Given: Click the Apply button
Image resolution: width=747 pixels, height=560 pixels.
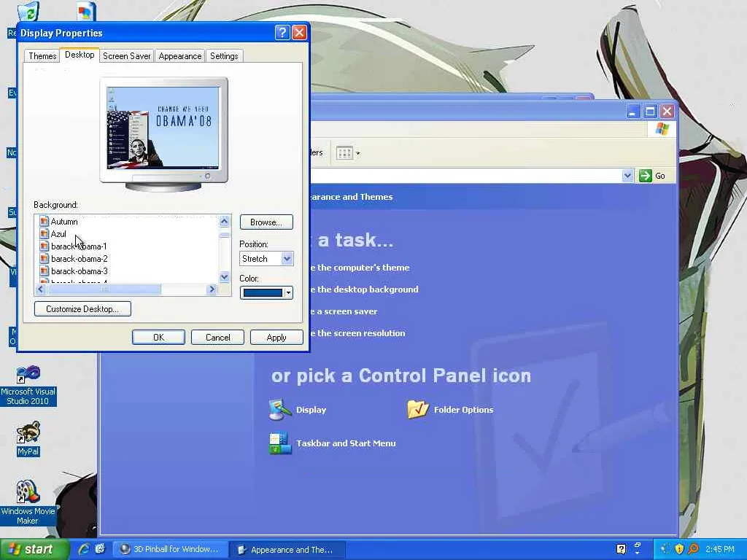Looking at the screenshot, I should pos(276,337).
